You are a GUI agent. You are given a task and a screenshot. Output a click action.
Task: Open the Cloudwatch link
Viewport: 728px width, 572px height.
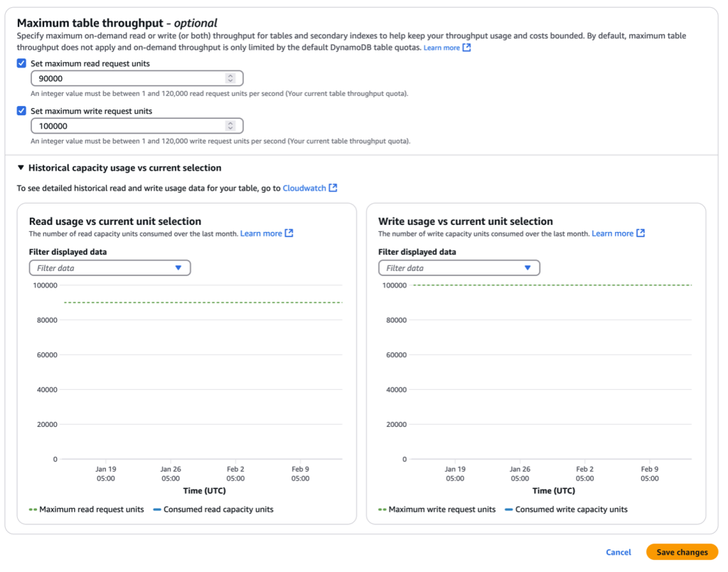point(304,189)
